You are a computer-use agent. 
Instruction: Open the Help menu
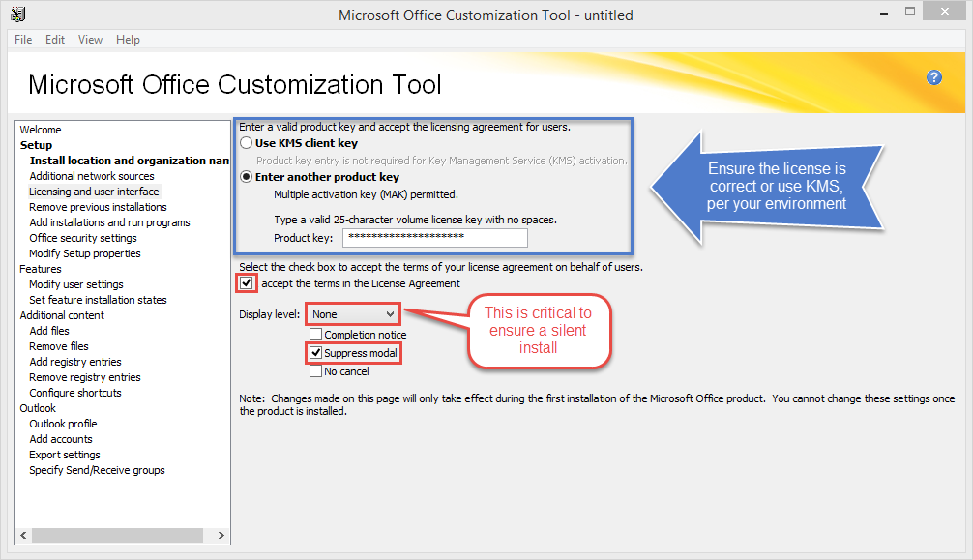point(128,39)
